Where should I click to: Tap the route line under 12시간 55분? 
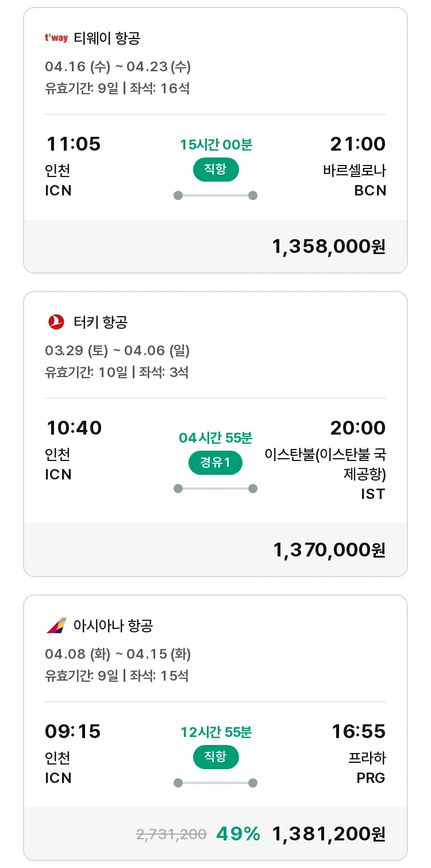coord(215,783)
